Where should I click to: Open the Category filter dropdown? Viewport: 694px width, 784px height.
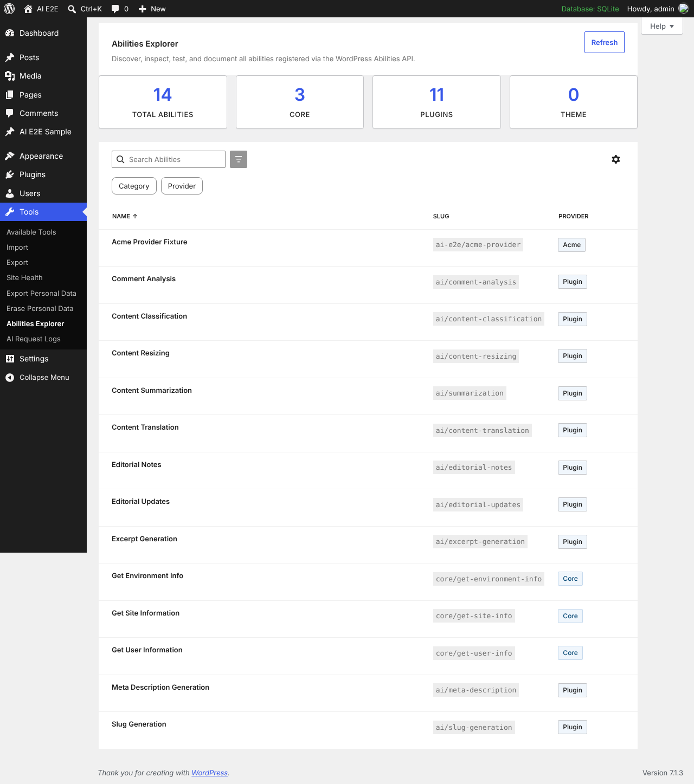[134, 186]
